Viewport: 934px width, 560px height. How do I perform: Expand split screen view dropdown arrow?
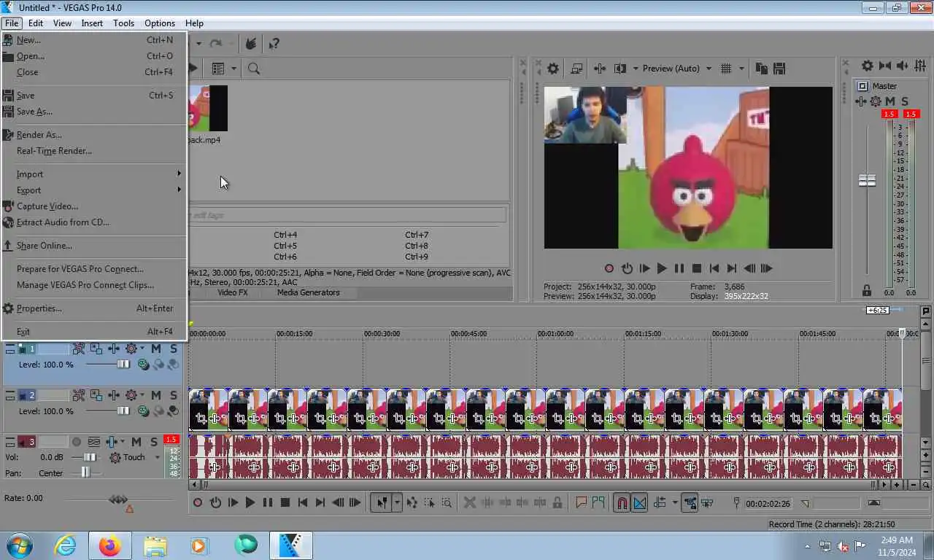point(635,69)
